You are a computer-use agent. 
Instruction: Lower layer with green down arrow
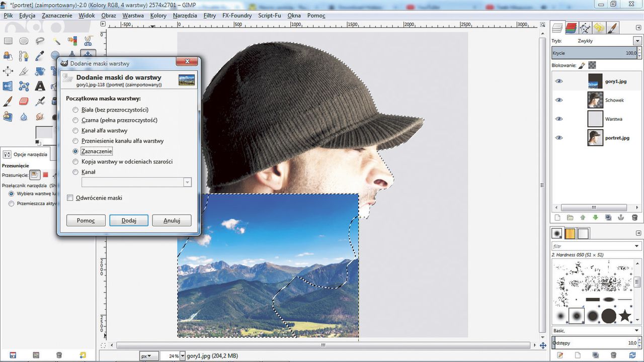tap(595, 218)
